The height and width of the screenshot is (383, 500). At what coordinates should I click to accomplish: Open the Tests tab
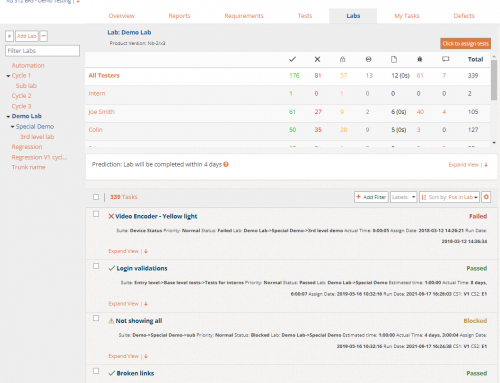[305, 16]
